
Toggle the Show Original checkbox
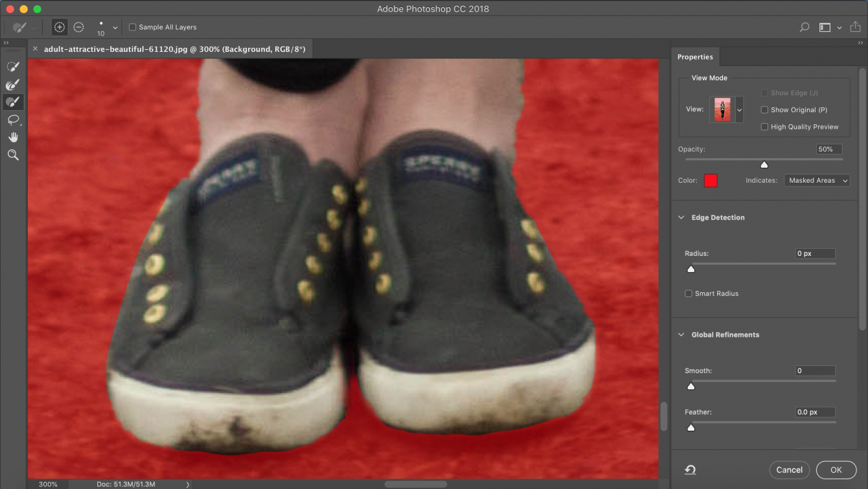pos(764,110)
